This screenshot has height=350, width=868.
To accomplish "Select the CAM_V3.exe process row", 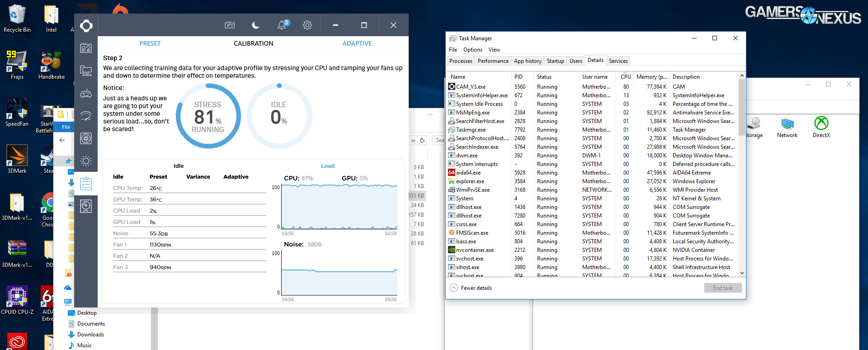I will tap(471, 87).
